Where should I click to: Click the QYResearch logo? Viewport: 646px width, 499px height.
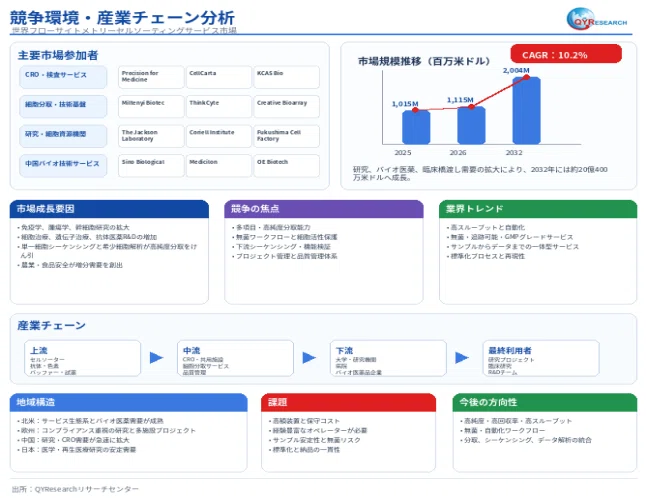[597, 19]
